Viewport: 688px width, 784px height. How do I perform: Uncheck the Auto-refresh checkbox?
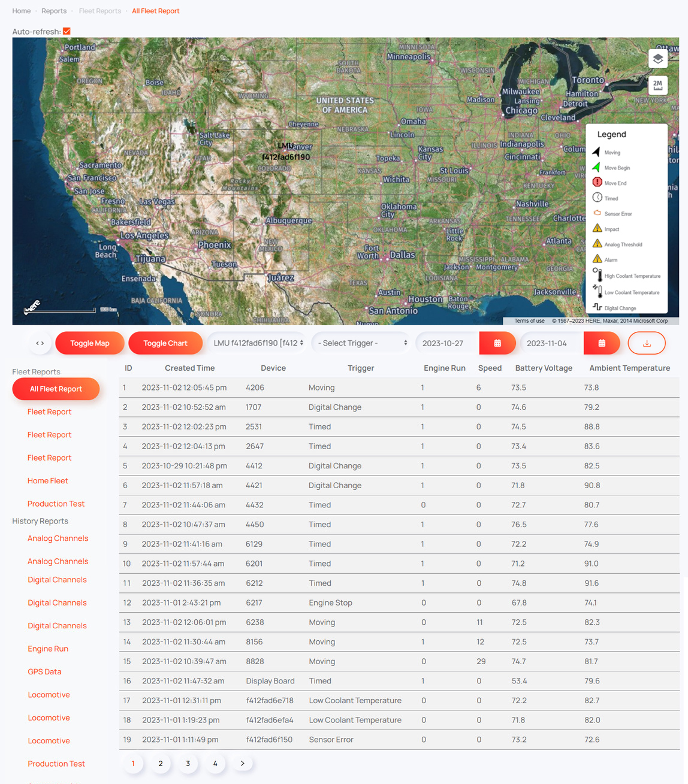67,31
